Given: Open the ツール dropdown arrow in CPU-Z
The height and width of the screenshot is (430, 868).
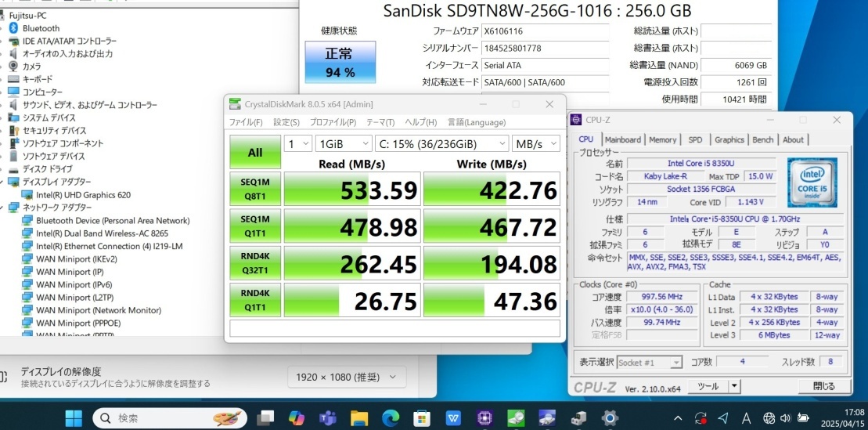Looking at the screenshot, I should click(734, 386).
